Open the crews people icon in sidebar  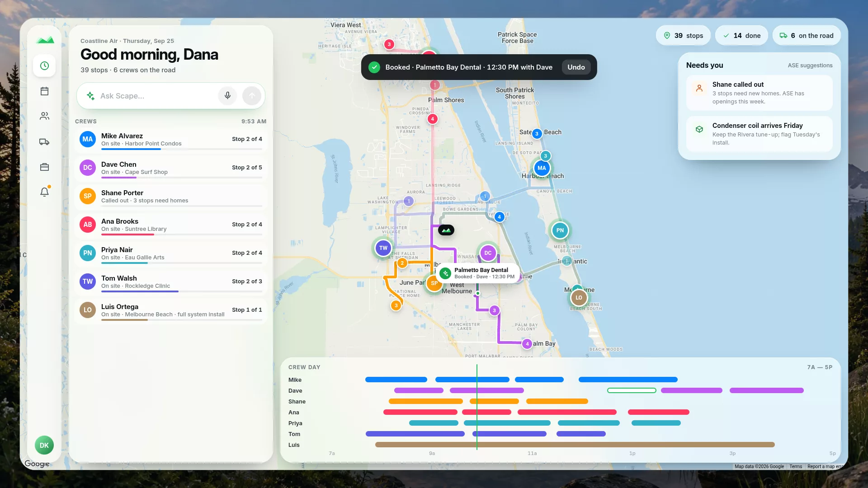coord(44,117)
